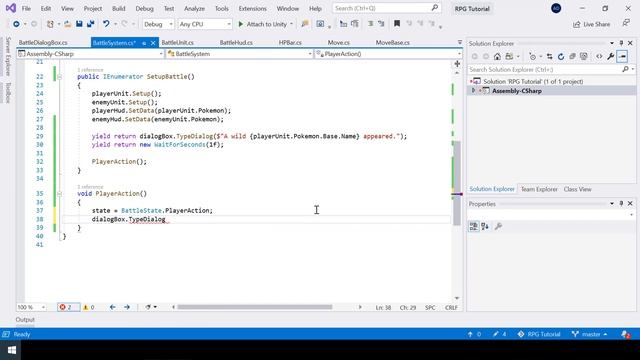Click the Home icon in Solution Explorer
This screenshot has height=360, width=640.
pos(497,57)
